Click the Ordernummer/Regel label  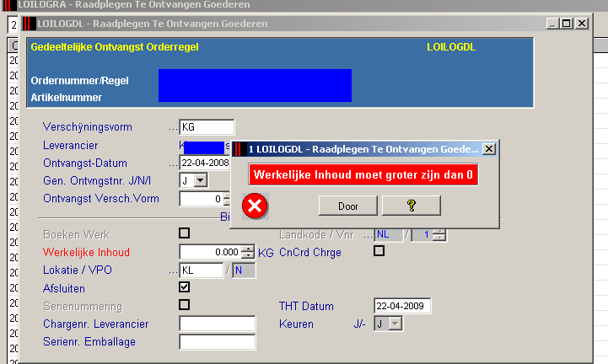click(79, 81)
